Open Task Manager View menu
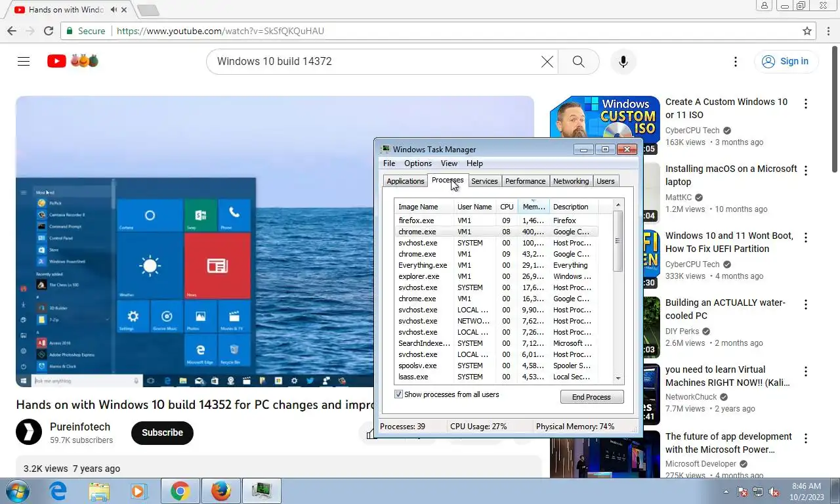The width and height of the screenshot is (840, 504). tap(449, 163)
